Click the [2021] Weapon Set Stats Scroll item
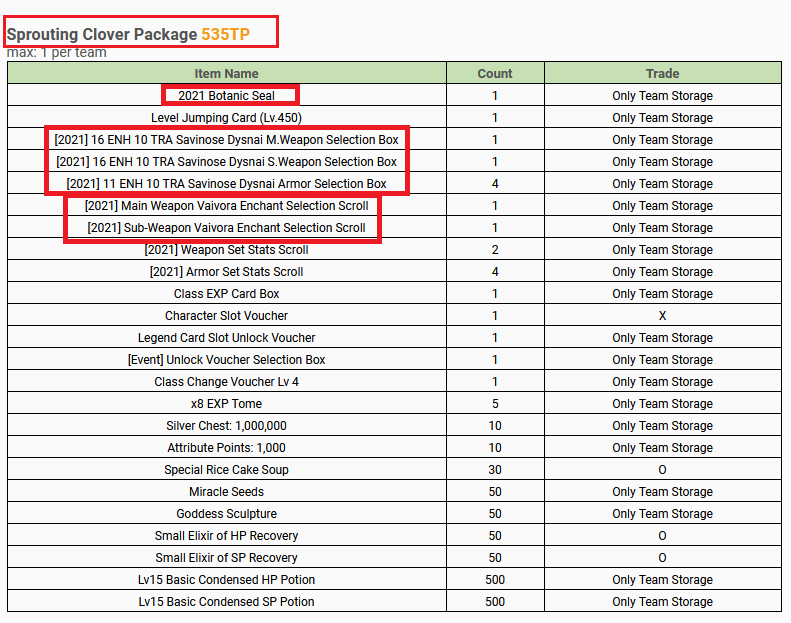Image resolution: width=791 pixels, height=623 pixels. (226, 250)
